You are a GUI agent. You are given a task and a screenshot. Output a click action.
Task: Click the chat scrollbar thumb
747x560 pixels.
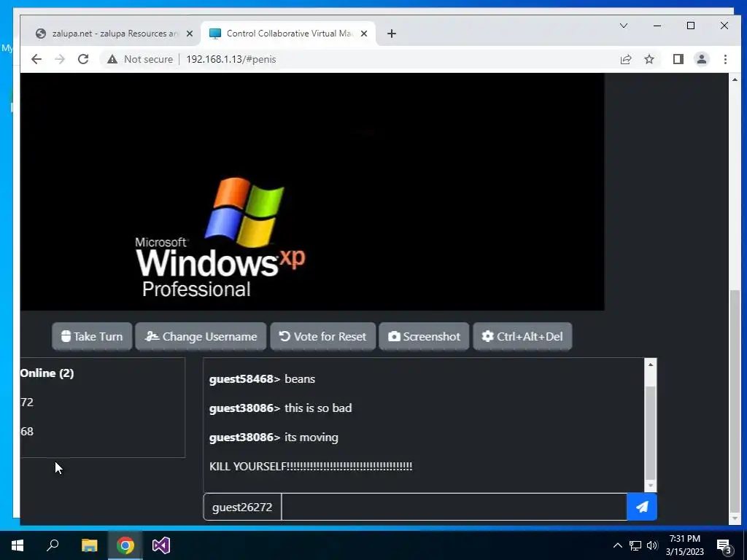pyautogui.click(x=650, y=432)
